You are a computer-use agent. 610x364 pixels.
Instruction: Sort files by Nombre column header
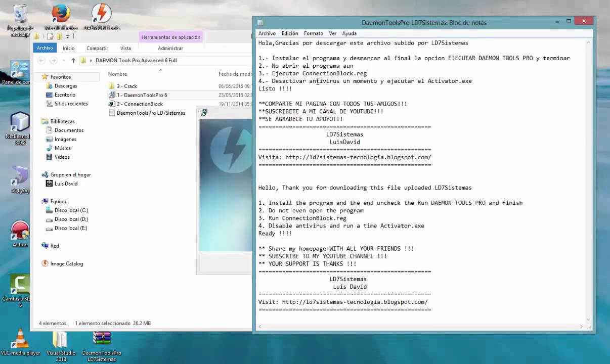[117, 74]
